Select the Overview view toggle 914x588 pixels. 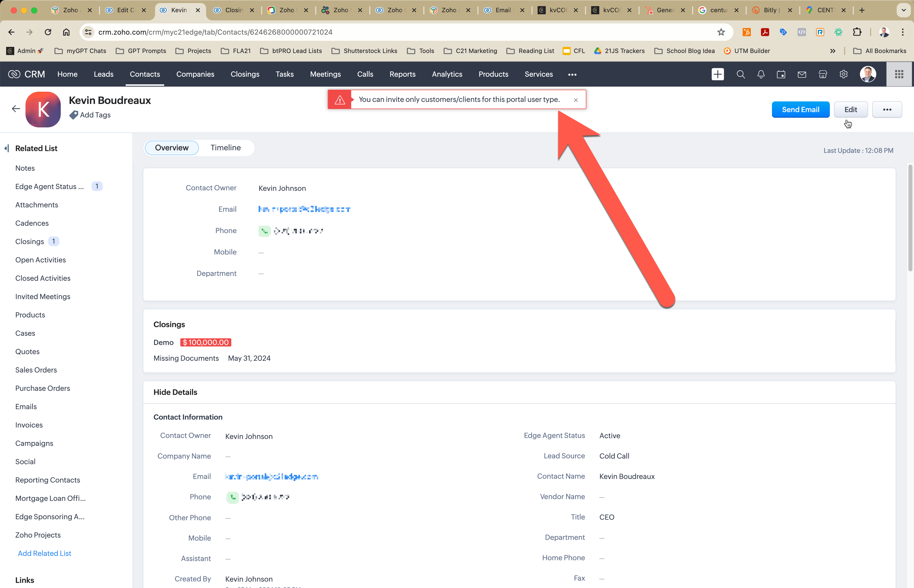[172, 148]
